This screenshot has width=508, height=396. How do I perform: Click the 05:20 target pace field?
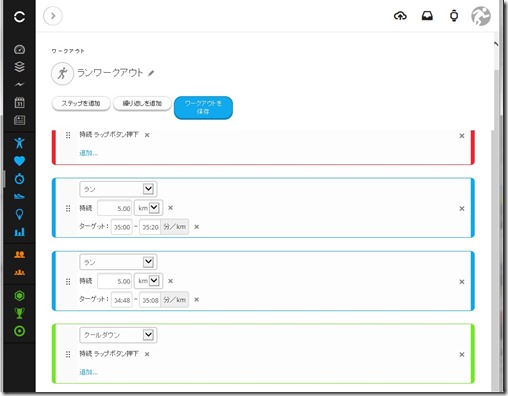pos(150,227)
